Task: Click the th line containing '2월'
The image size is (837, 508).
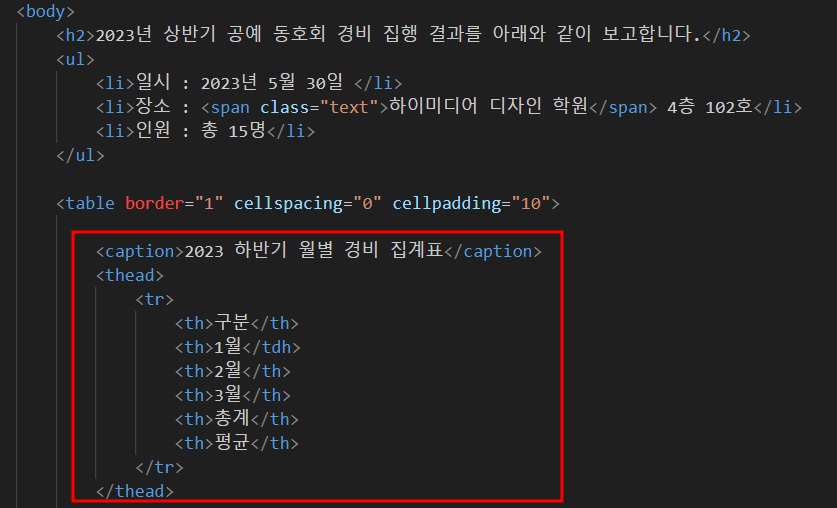Action: pos(233,371)
